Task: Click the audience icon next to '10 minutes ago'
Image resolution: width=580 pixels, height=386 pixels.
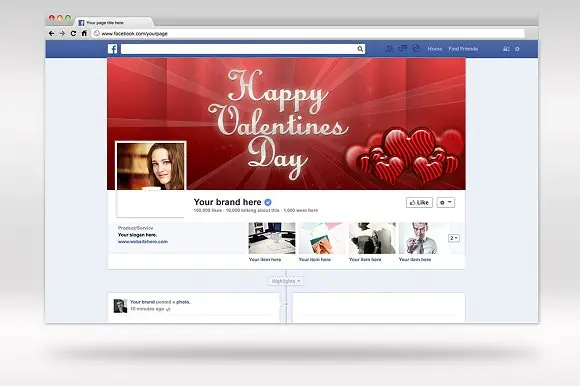Action: 168,309
